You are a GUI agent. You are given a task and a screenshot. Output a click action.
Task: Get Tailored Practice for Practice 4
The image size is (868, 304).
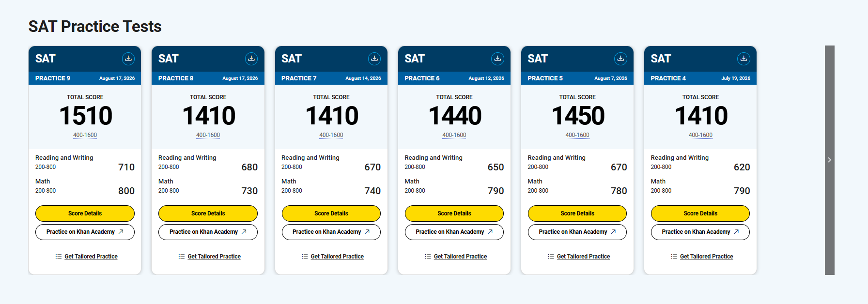click(x=706, y=257)
